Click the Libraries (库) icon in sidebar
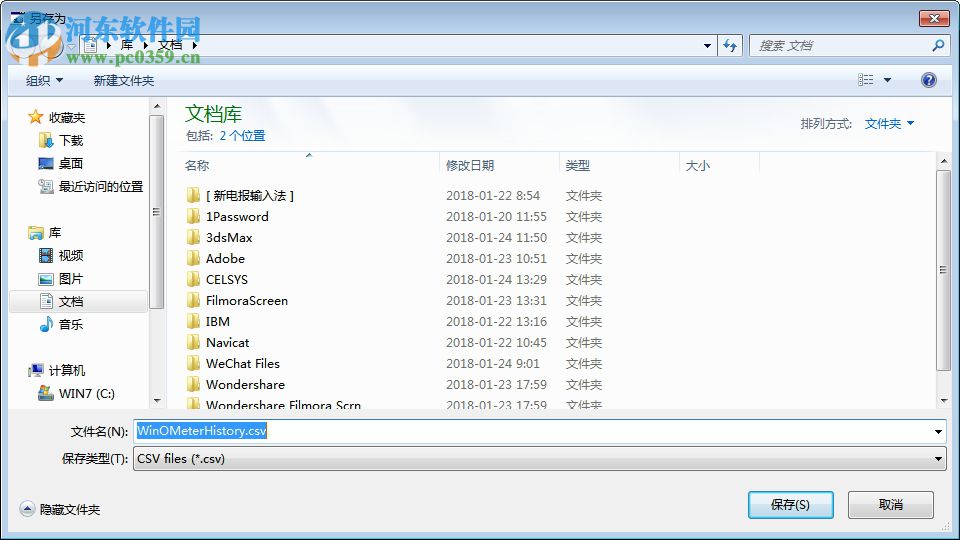This screenshot has height=540, width=960. pyautogui.click(x=36, y=233)
